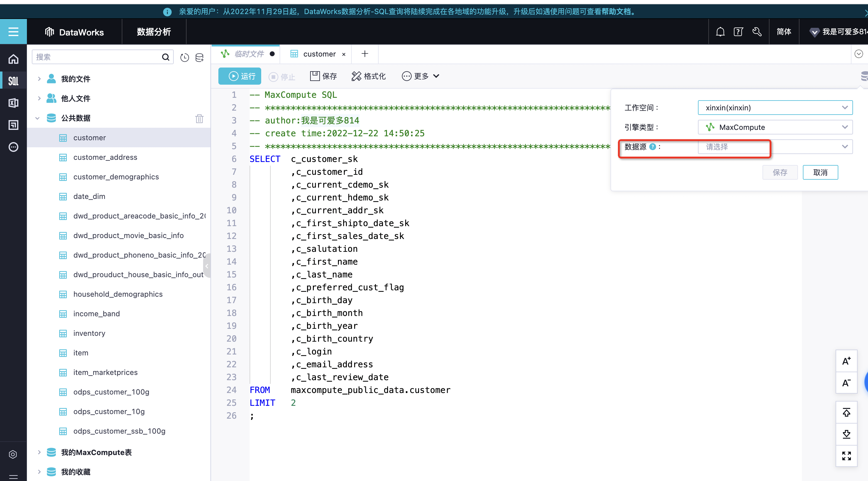The height and width of the screenshot is (481, 868).
Task: Collapse the left file panel handle
Action: pos(207,266)
